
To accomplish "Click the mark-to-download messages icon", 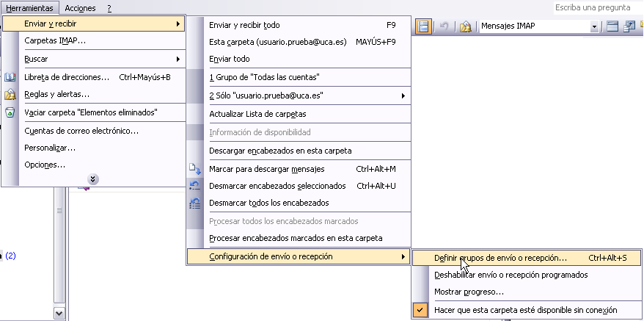I will click(x=194, y=169).
